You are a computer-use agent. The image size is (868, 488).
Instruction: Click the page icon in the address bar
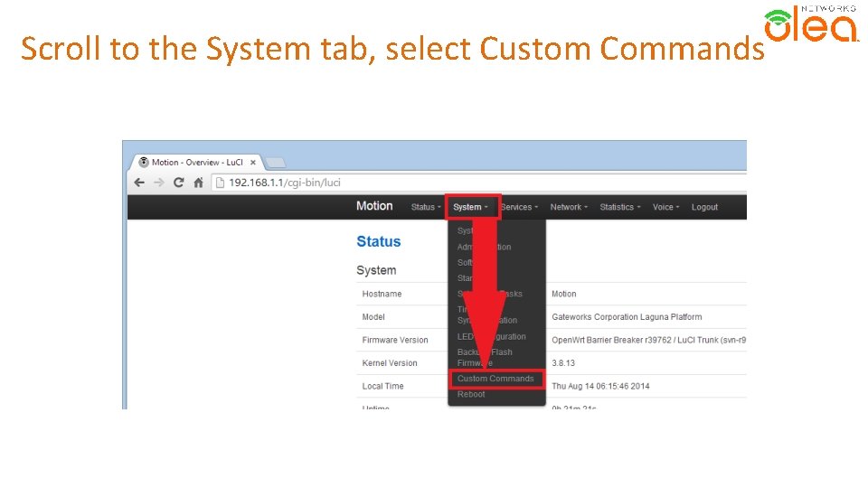click(220, 183)
